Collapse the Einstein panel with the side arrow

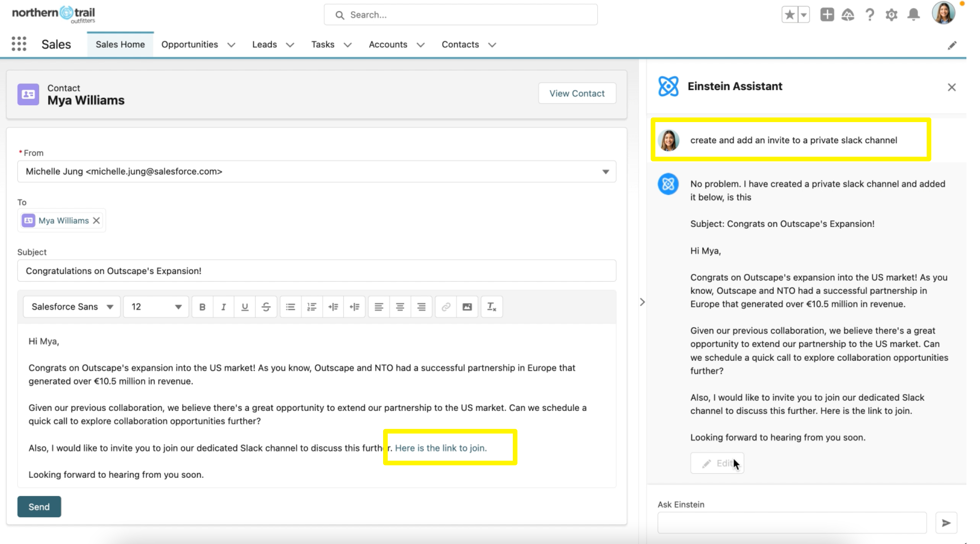643,302
